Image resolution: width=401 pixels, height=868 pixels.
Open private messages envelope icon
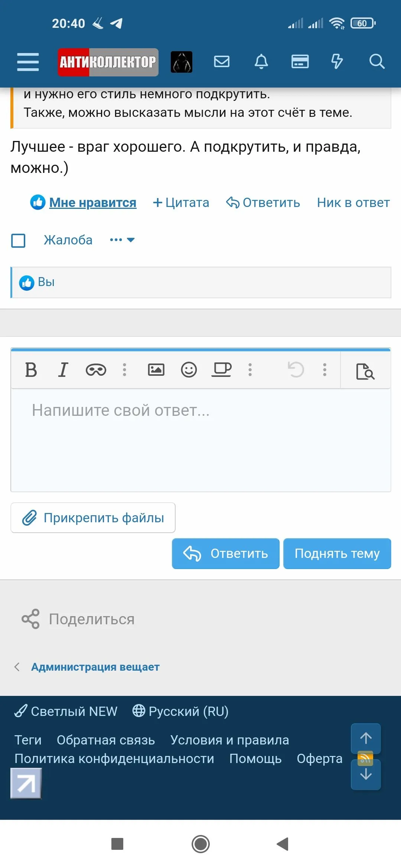click(x=222, y=62)
